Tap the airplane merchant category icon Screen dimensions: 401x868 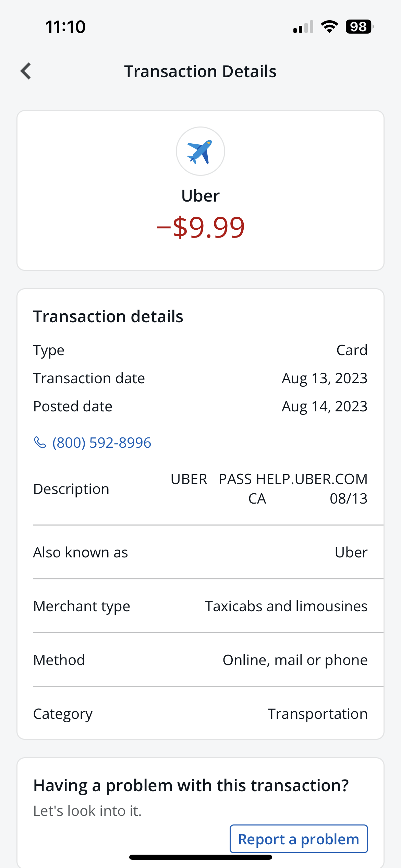[200, 151]
